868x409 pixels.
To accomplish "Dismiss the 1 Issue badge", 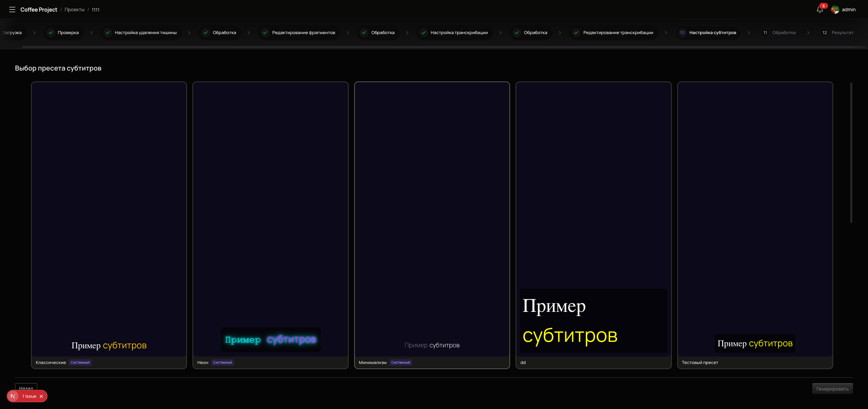I will point(41,396).
